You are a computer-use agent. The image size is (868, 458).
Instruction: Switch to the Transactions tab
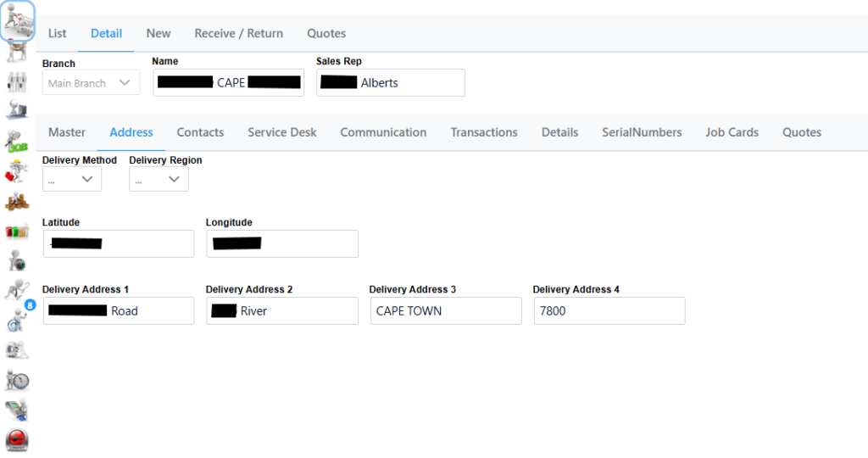(x=484, y=132)
